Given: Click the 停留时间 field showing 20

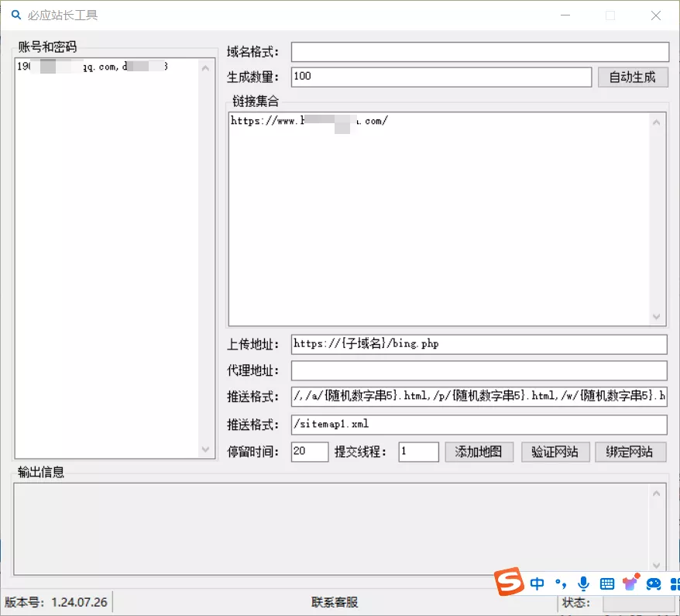Looking at the screenshot, I should (x=309, y=452).
